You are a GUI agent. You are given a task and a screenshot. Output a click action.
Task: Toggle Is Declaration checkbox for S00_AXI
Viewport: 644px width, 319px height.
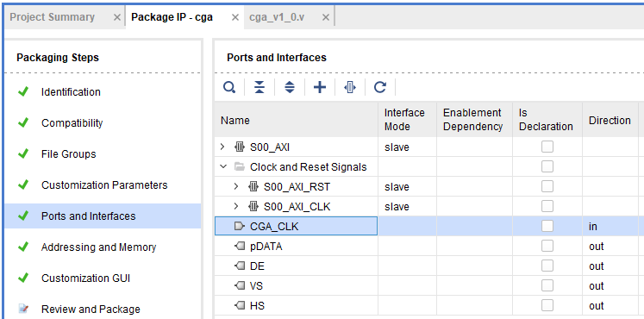pyautogui.click(x=547, y=147)
